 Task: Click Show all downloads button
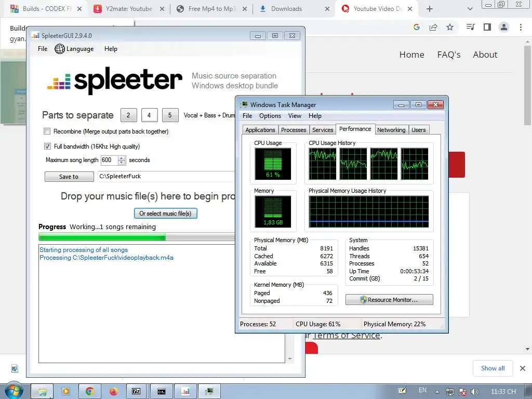[x=493, y=368]
